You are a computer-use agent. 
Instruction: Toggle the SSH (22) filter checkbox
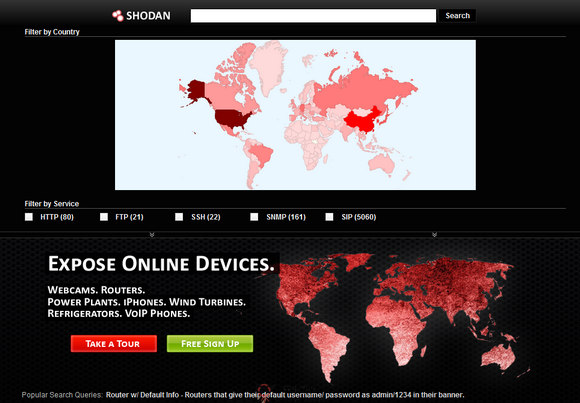179,217
